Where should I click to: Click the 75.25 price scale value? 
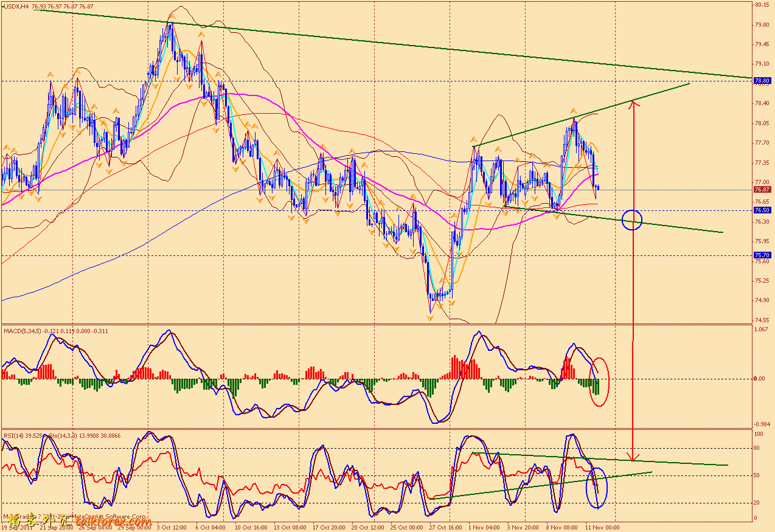click(x=762, y=281)
